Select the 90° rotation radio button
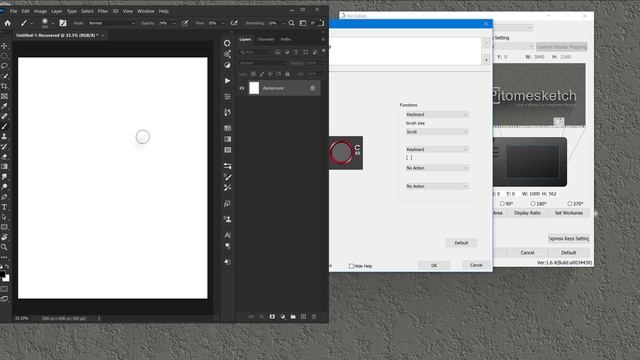 pos(502,203)
